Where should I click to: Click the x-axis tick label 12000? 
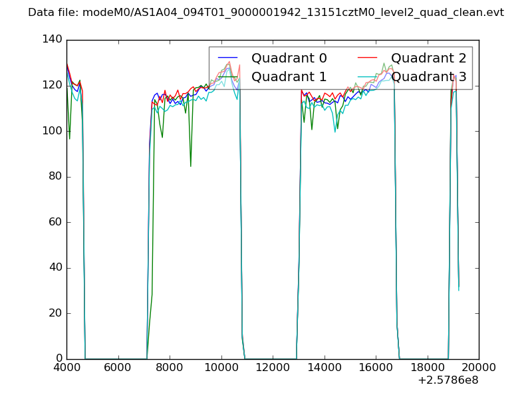click(x=273, y=368)
